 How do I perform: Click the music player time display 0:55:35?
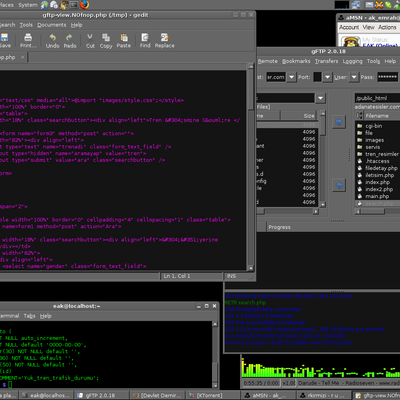[x=261, y=383]
